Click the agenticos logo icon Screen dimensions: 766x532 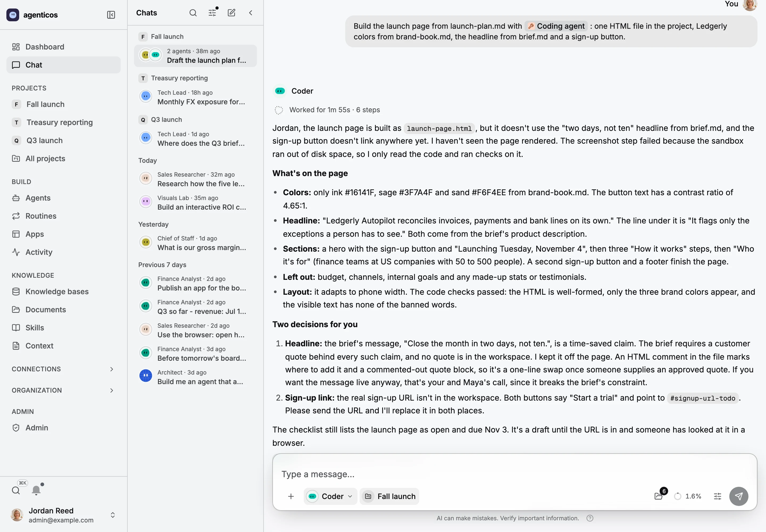[13, 15]
